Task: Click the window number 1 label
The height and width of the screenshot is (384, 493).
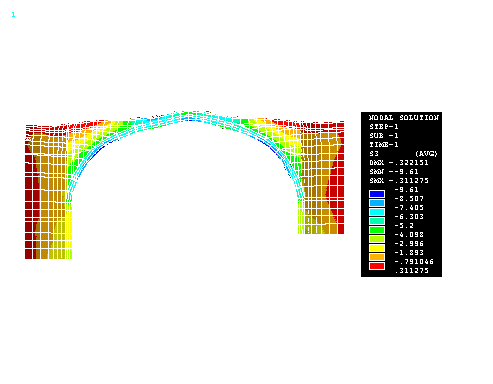Action: pos(13,15)
